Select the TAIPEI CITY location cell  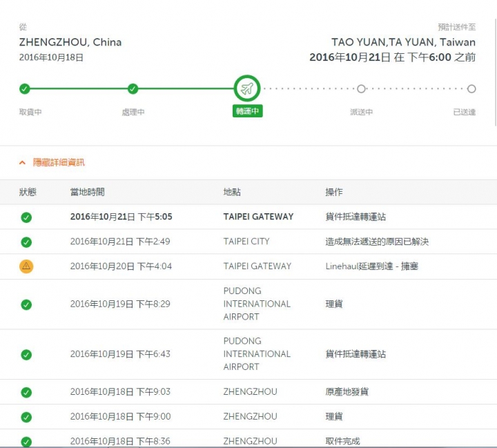click(246, 242)
